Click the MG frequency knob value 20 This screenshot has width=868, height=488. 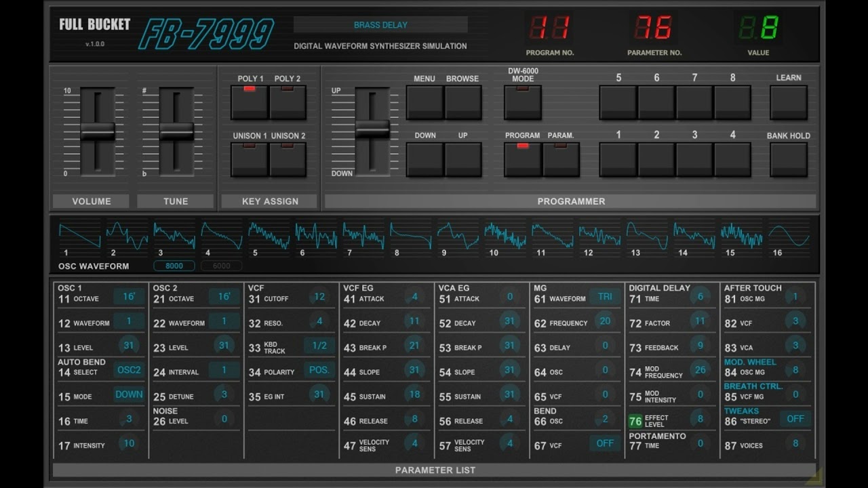tap(605, 321)
